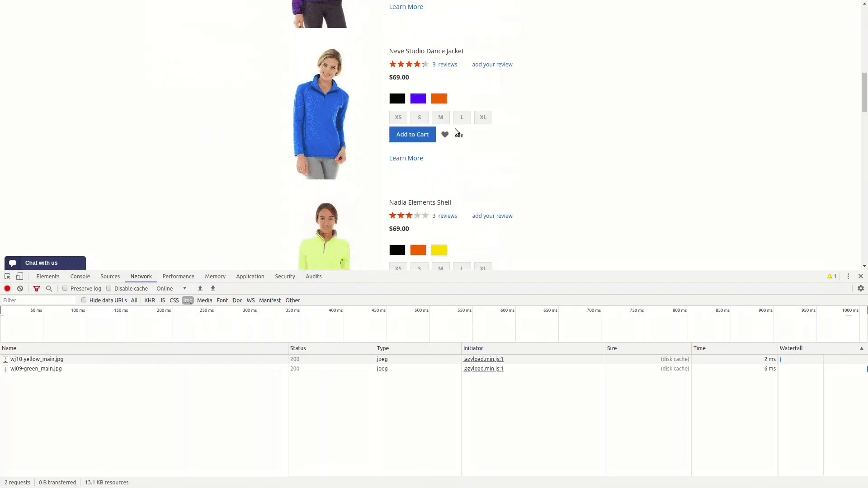The width and height of the screenshot is (868, 488).
Task: Switch to the Console tab
Action: [x=80, y=276]
